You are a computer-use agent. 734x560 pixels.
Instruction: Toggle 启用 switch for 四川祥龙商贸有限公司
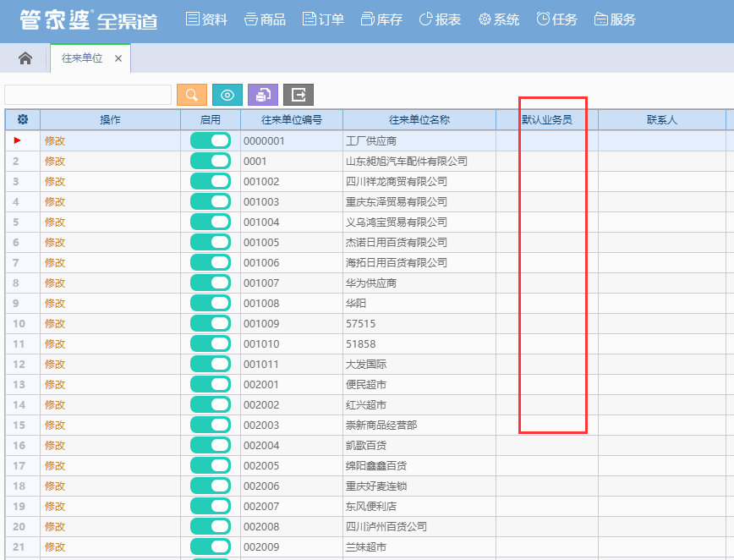point(211,181)
